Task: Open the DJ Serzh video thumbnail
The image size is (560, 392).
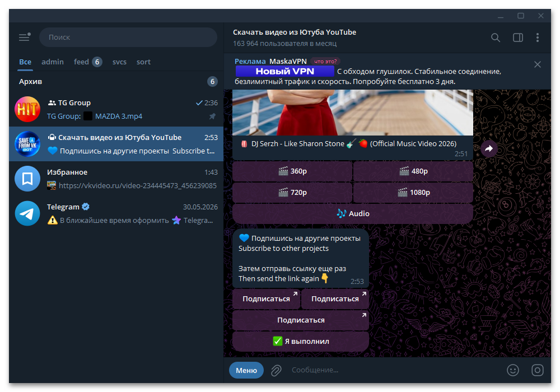Action: point(352,113)
